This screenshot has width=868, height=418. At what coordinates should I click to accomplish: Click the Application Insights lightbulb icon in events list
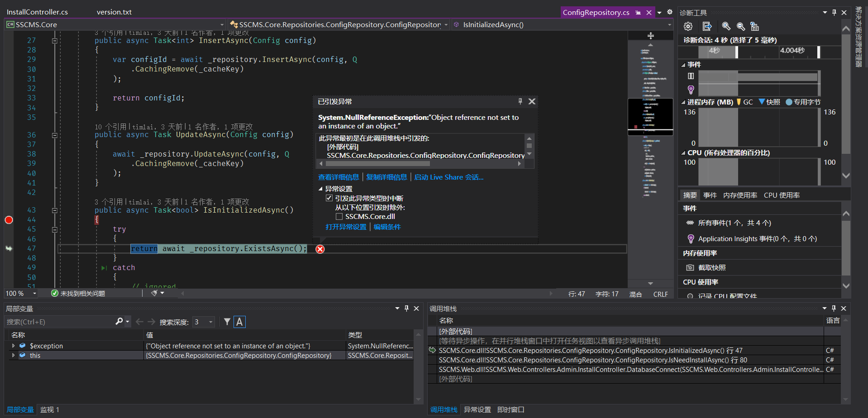tap(691, 238)
